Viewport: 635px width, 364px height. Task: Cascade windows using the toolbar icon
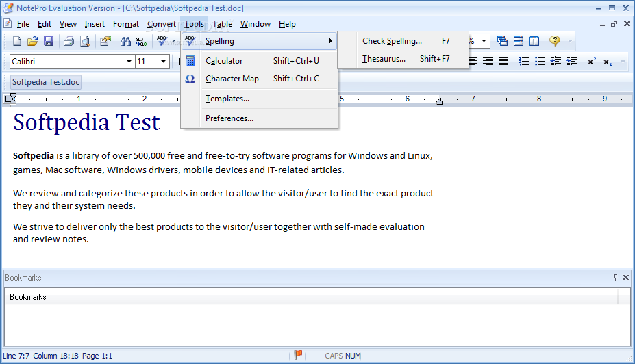(x=502, y=41)
